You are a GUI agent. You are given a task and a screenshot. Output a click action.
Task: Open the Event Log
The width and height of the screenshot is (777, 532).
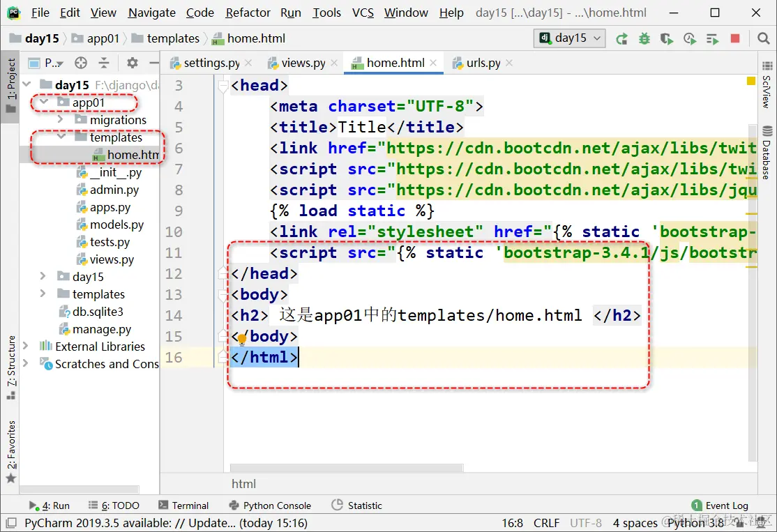720,506
